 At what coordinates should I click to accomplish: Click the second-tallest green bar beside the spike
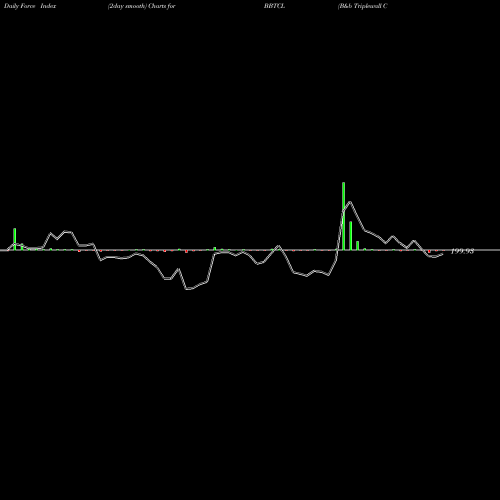pyautogui.click(x=351, y=236)
